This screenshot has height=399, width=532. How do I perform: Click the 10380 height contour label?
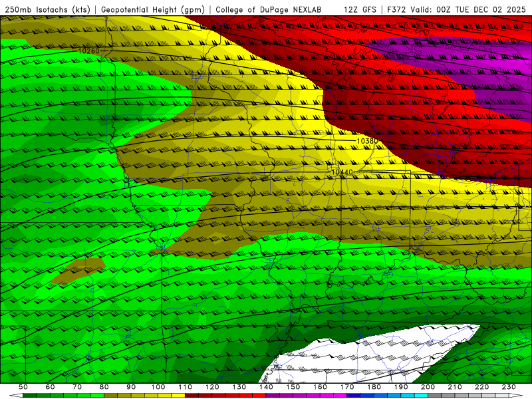pos(368,141)
